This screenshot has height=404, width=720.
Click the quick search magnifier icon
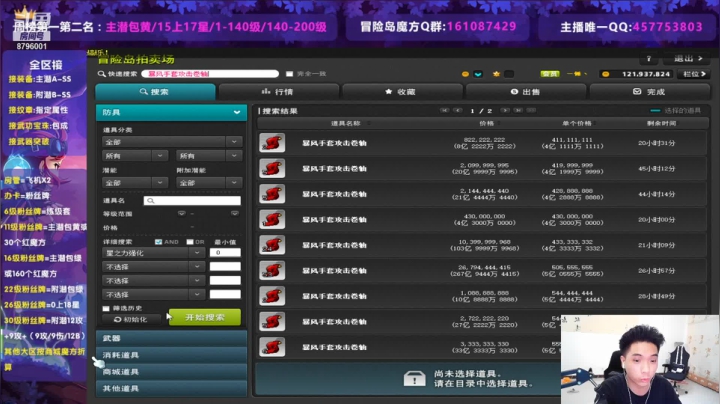101,73
